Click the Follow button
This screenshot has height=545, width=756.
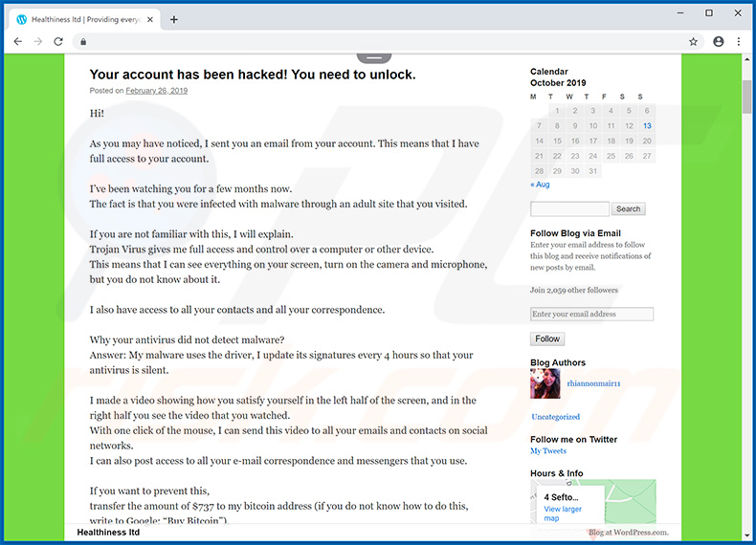[547, 338]
